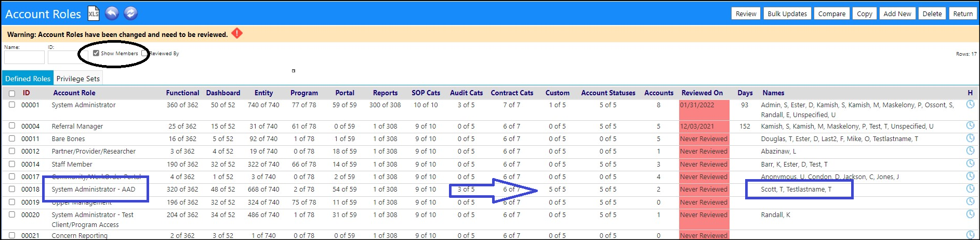The image size is (980, 240).
Task: Open the Privilege Sets tab
Action: tap(78, 79)
